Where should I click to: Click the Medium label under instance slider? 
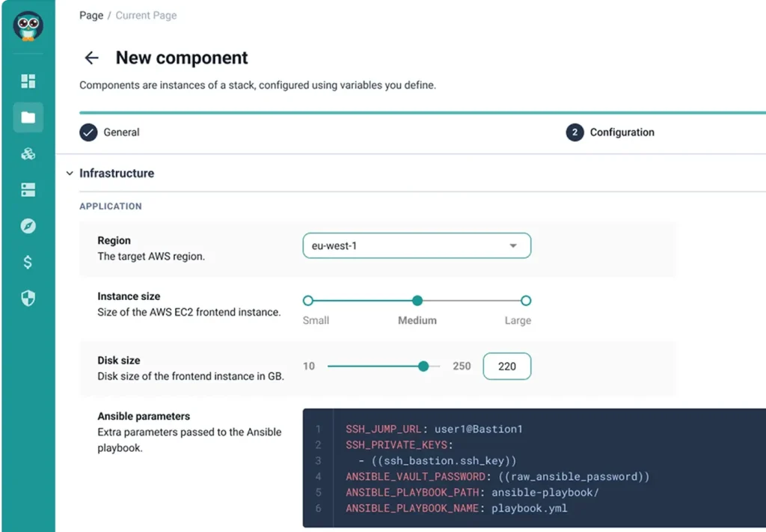click(417, 320)
